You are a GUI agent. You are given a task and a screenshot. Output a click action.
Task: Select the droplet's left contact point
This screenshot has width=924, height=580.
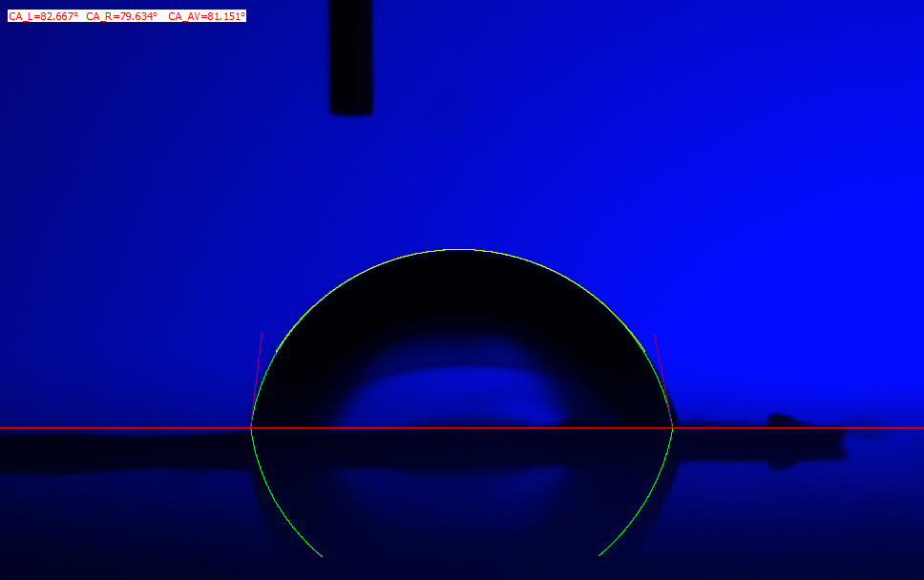pyautogui.click(x=251, y=428)
